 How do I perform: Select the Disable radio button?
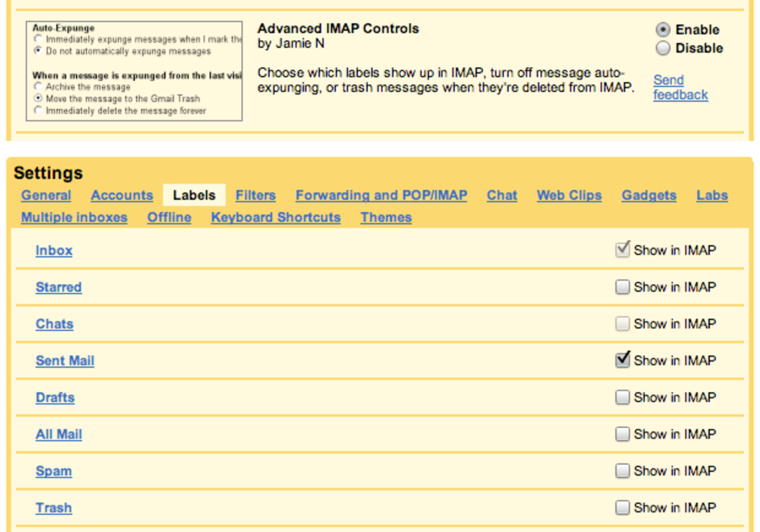(663, 48)
